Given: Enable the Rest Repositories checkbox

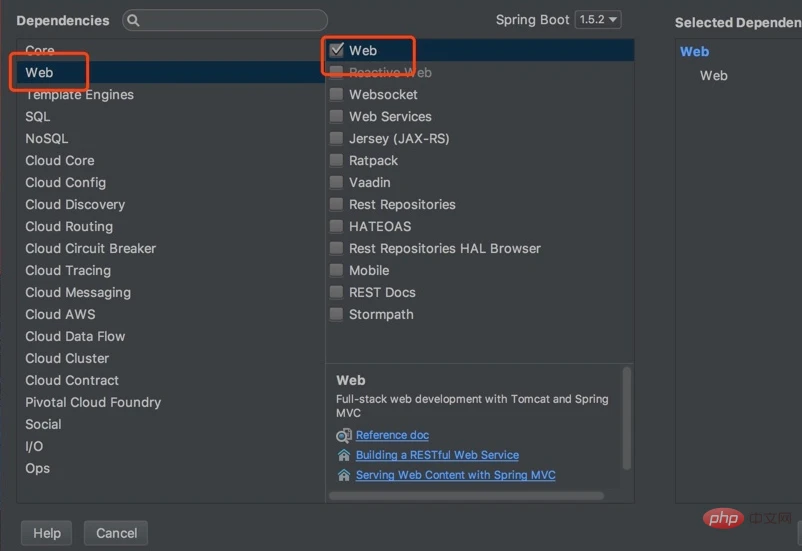Looking at the screenshot, I should [x=337, y=204].
